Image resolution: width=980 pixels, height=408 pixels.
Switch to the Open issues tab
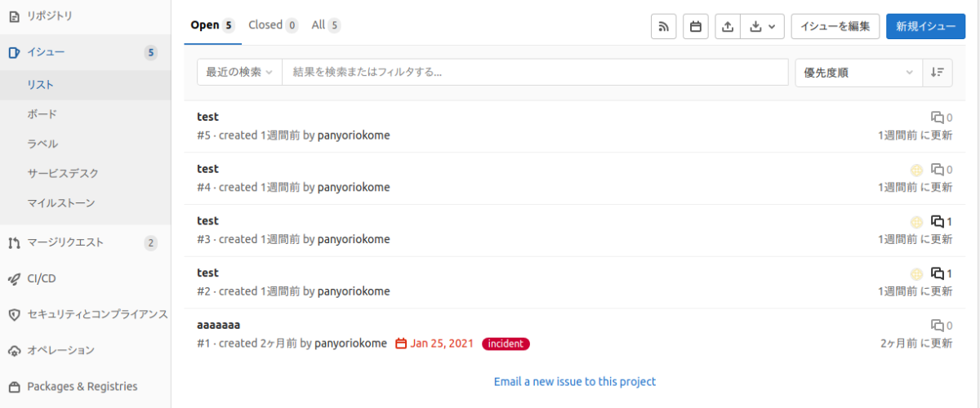(212, 24)
